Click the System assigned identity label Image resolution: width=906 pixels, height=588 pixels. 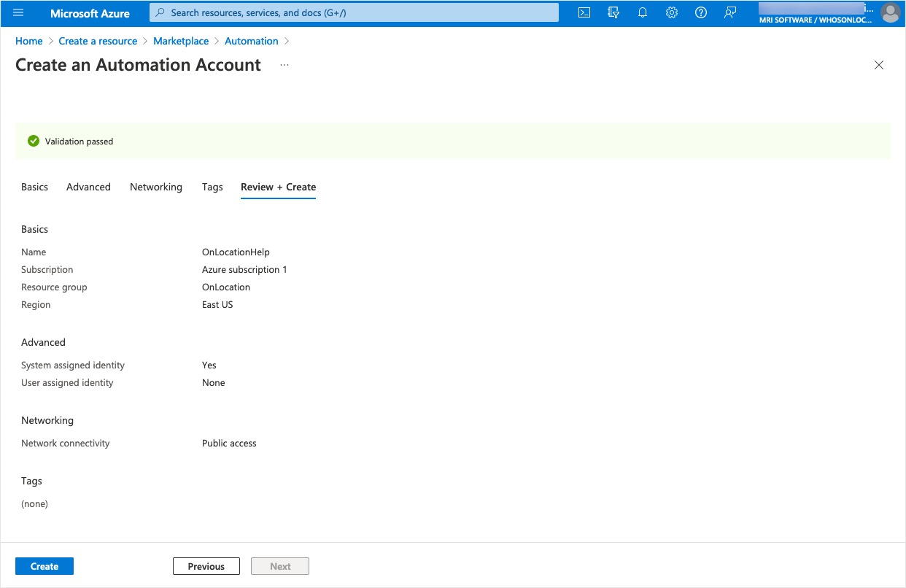tap(73, 365)
